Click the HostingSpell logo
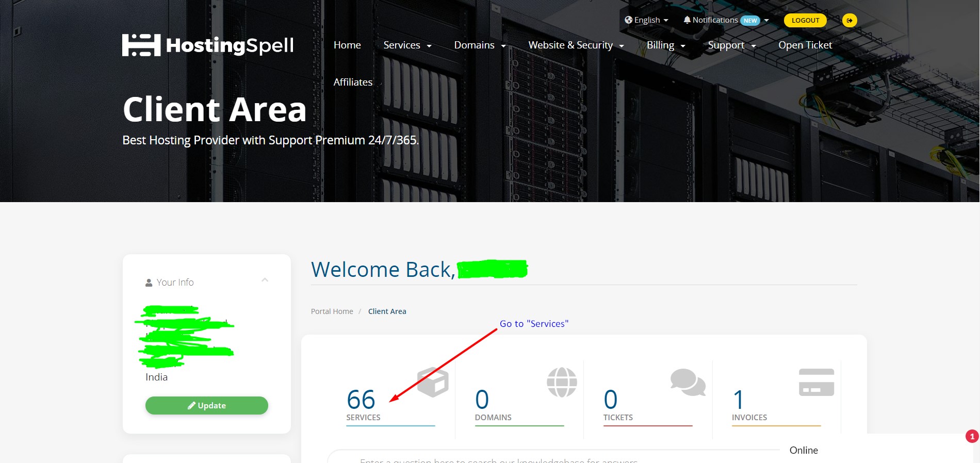The image size is (980, 463). click(x=208, y=45)
